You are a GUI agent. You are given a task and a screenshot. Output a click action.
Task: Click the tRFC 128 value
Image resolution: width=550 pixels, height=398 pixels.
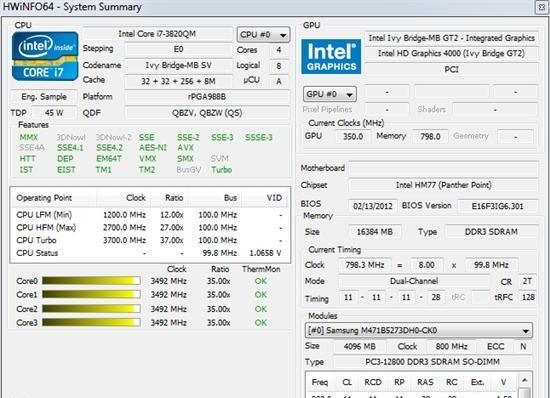(x=528, y=297)
